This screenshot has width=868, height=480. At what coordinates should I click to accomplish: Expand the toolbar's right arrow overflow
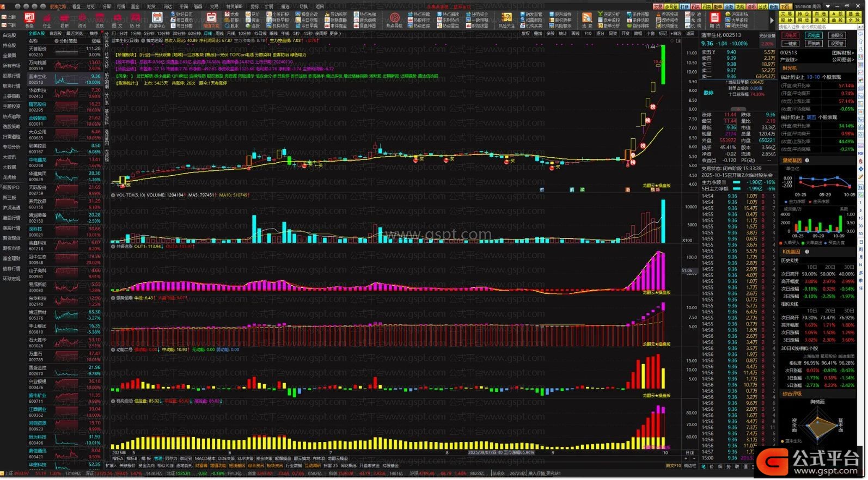pyautogui.click(x=772, y=21)
